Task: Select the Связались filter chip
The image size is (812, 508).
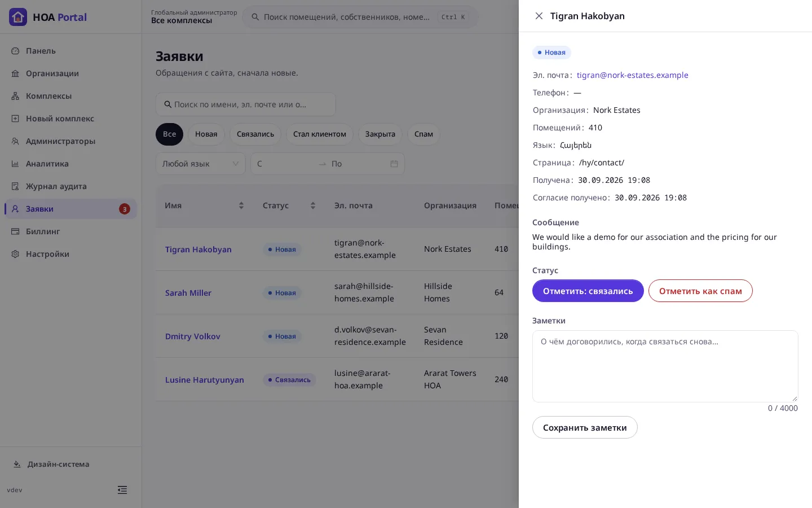Action: tap(255, 134)
